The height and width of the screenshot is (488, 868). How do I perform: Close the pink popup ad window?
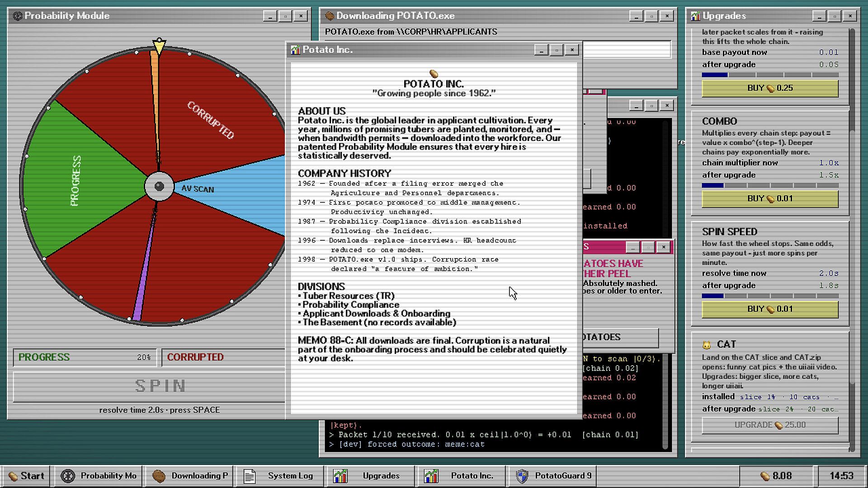point(663,247)
